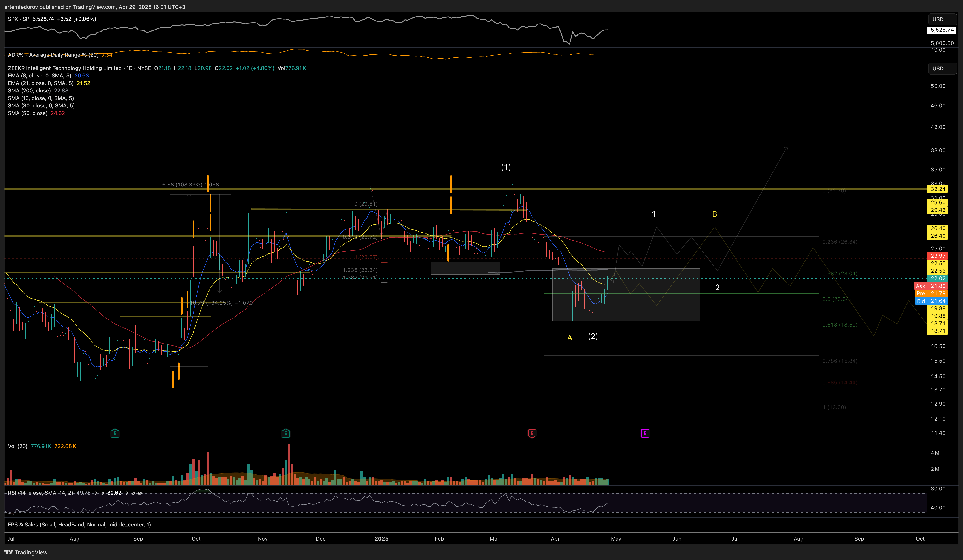This screenshot has width=963, height=560.
Task: Click the Dec label on time axis
Action: [x=320, y=539]
